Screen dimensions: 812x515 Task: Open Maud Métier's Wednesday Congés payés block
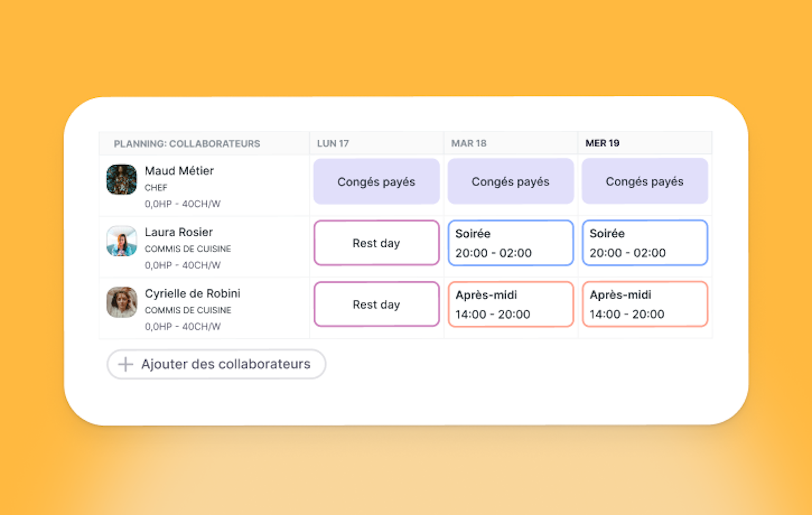tap(645, 181)
